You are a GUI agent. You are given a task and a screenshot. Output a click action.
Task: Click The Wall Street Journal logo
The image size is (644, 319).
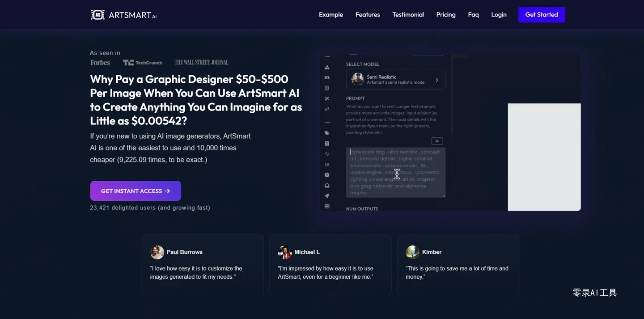click(202, 63)
